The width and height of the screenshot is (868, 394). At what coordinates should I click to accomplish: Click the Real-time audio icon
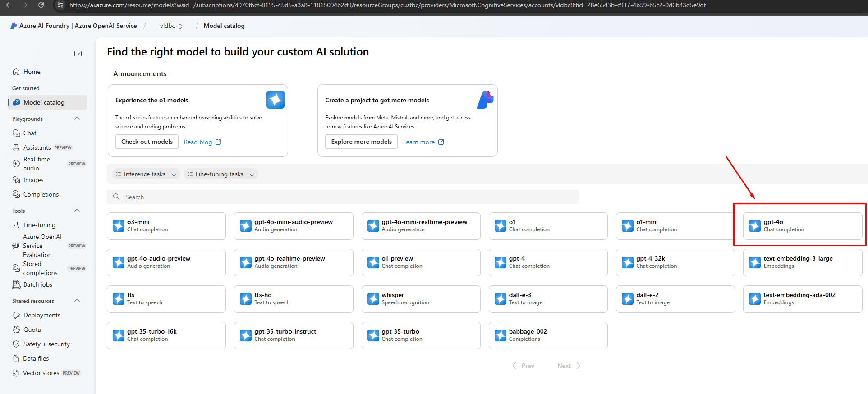pos(16,164)
